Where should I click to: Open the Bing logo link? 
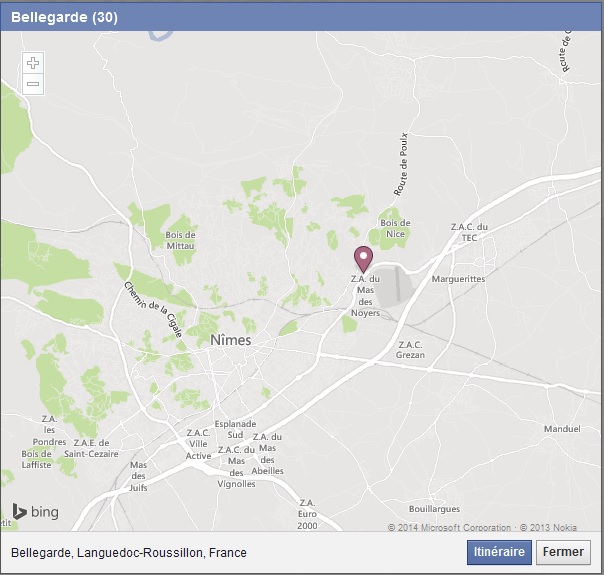pyautogui.click(x=36, y=511)
